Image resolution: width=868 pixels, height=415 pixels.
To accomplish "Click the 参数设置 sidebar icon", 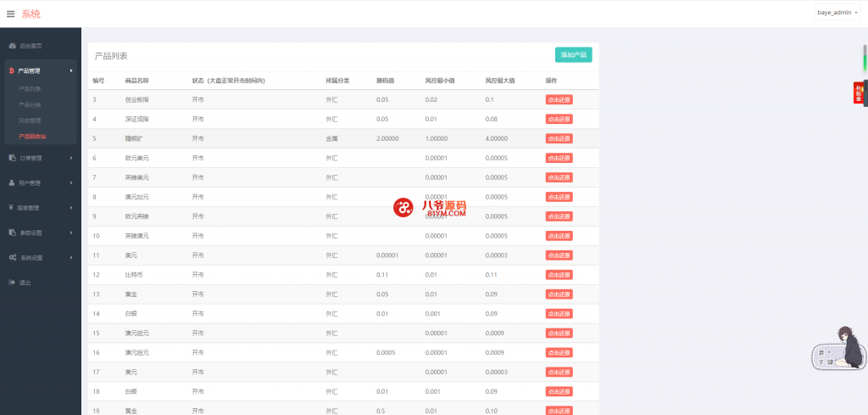I will (12, 233).
